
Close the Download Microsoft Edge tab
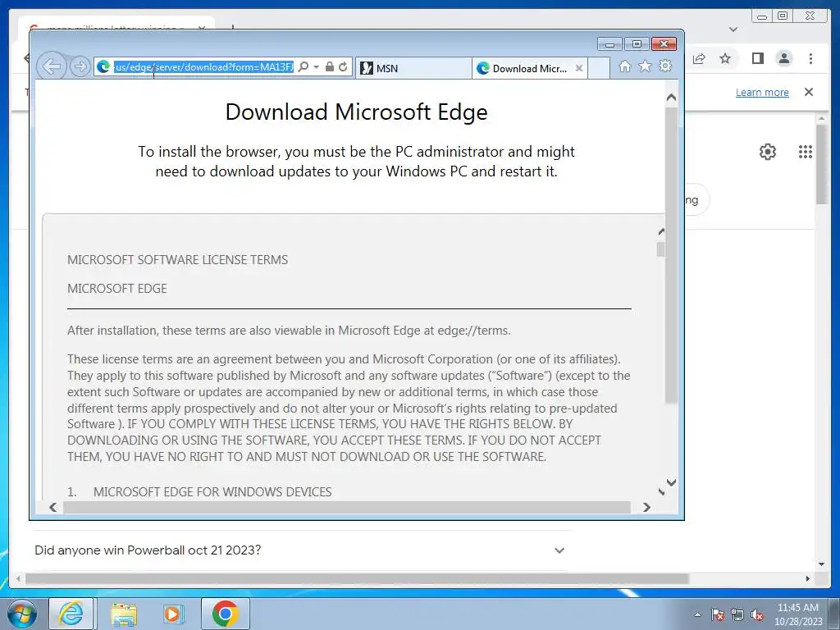[578, 68]
